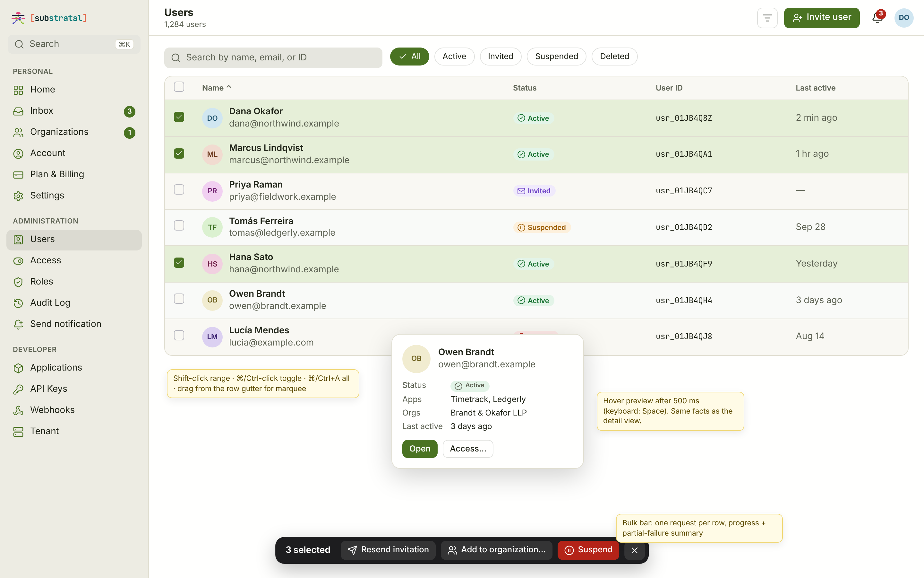This screenshot has width=924, height=578.
Task: Check Tomás Ferreira's row checkbox
Action: (x=179, y=225)
